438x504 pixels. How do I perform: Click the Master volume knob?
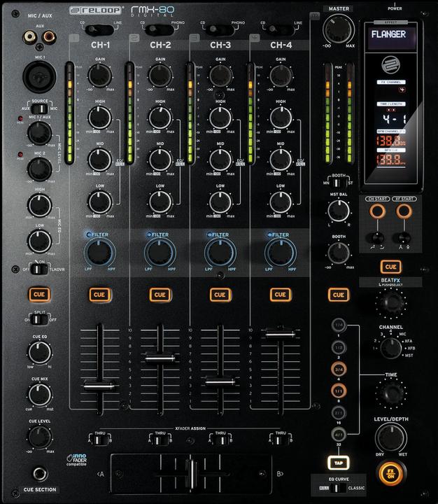tap(339, 29)
